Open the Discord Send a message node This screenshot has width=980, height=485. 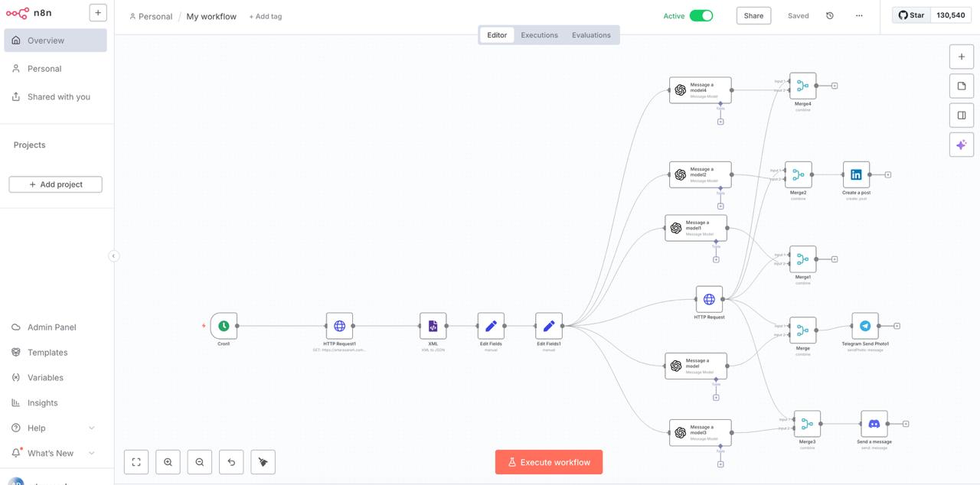(x=874, y=424)
